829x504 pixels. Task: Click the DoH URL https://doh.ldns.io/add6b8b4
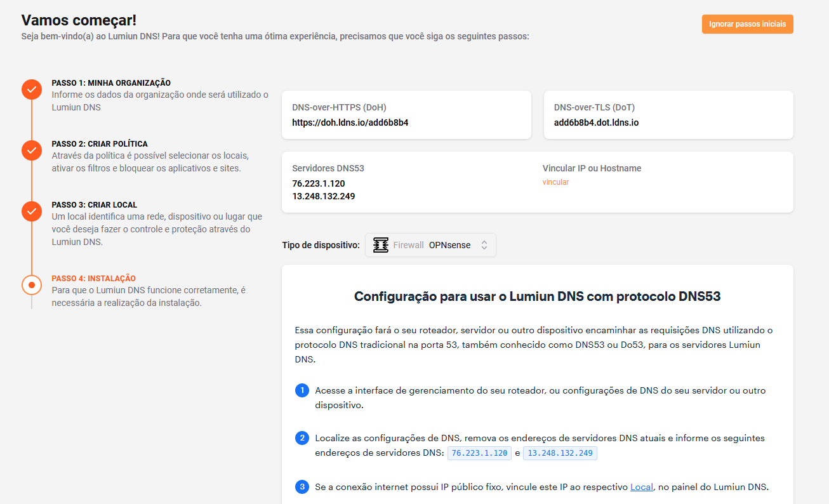[x=350, y=123]
